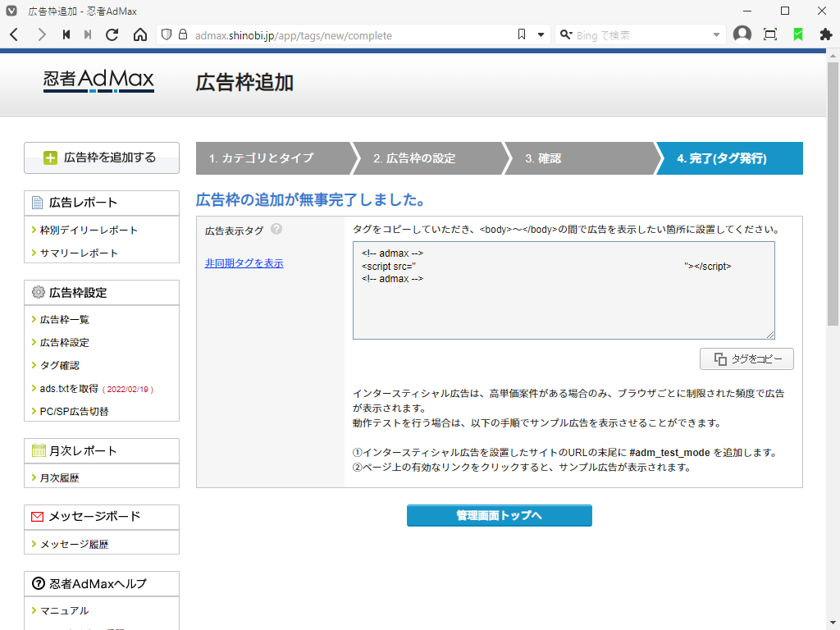Select step 4. 完了(タグ発行)
Viewport: 840px width, 630px height.
(x=729, y=158)
